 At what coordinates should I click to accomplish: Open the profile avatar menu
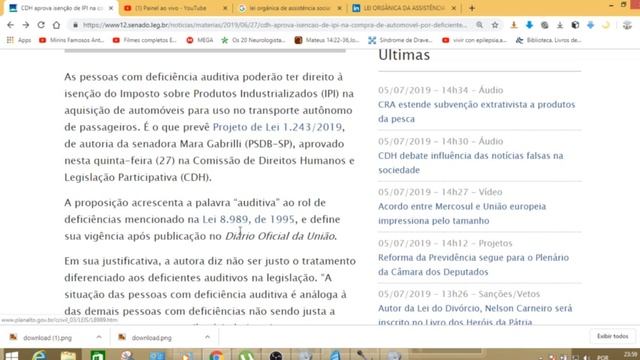[627, 25]
